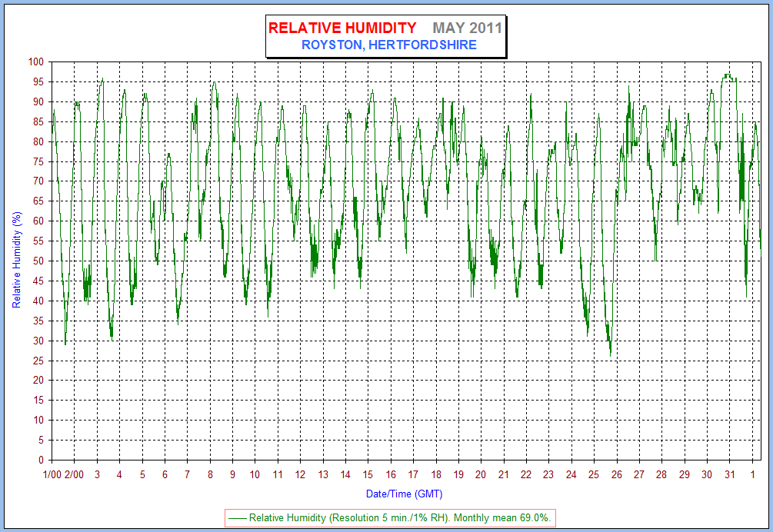Image resolution: width=773 pixels, height=532 pixels.
Task: Select the MAY 2011 title text
Action: (467, 28)
